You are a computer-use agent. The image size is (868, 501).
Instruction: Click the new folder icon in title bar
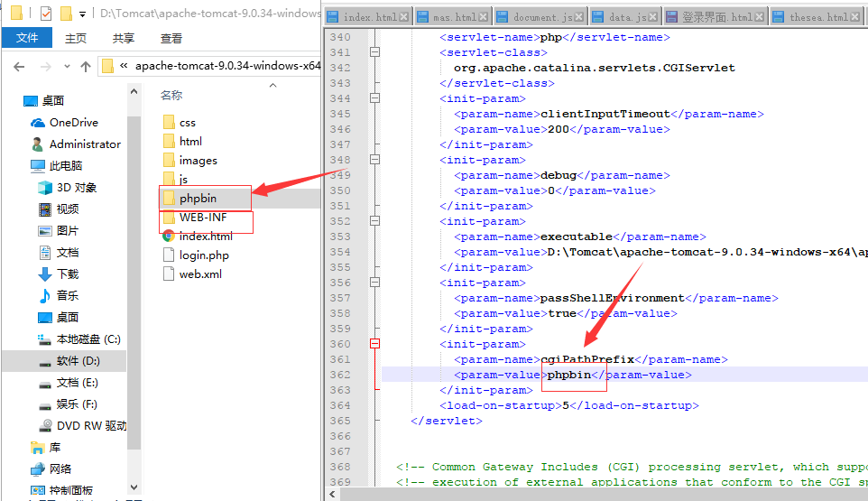(66, 13)
